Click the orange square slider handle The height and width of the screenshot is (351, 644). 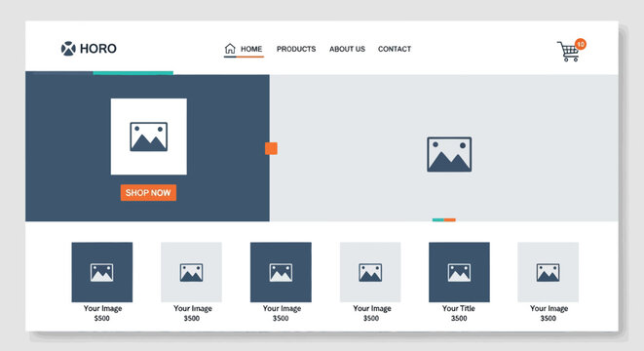271,148
